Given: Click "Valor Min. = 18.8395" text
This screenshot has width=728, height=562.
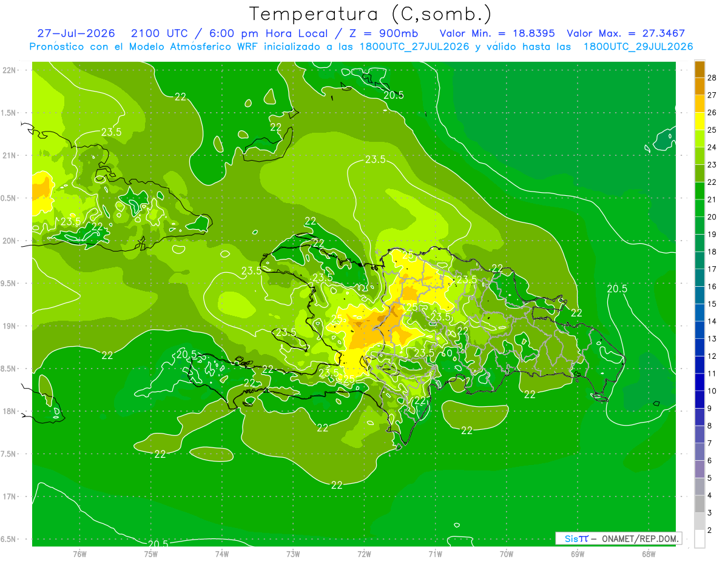Looking at the screenshot, I should [497, 33].
